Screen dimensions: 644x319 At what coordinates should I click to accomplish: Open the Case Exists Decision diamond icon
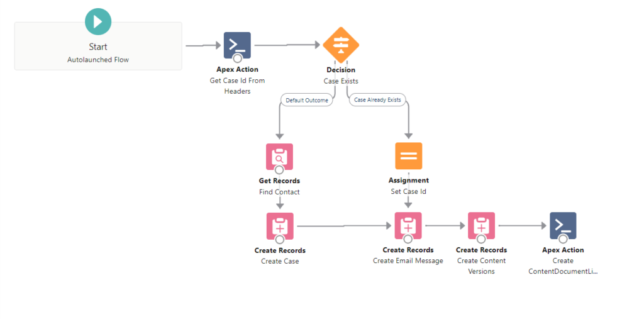(x=341, y=45)
